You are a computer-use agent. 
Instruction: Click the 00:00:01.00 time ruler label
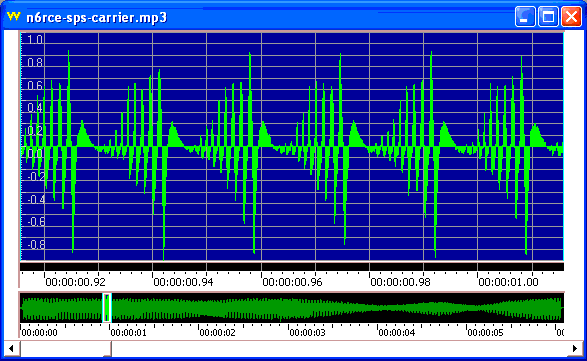[x=508, y=282]
